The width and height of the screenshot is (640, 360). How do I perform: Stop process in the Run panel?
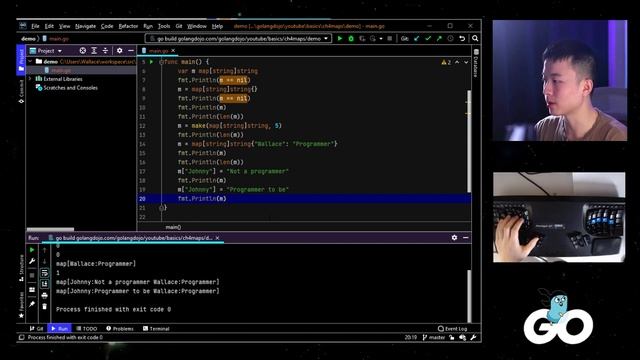pos(32,276)
